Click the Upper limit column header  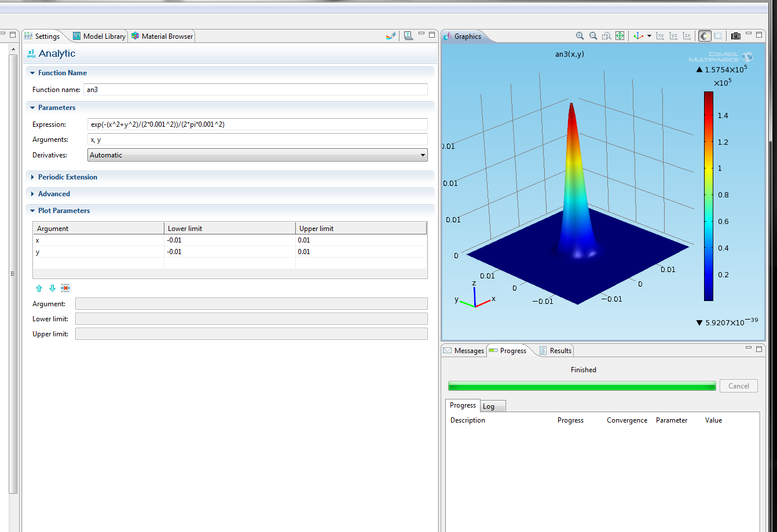click(361, 229)
